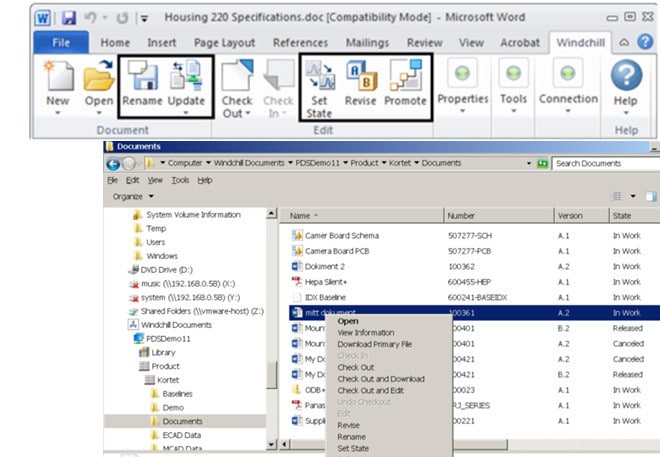Choose View Information in context menu
660x457 pixels.
click(366, 332)
